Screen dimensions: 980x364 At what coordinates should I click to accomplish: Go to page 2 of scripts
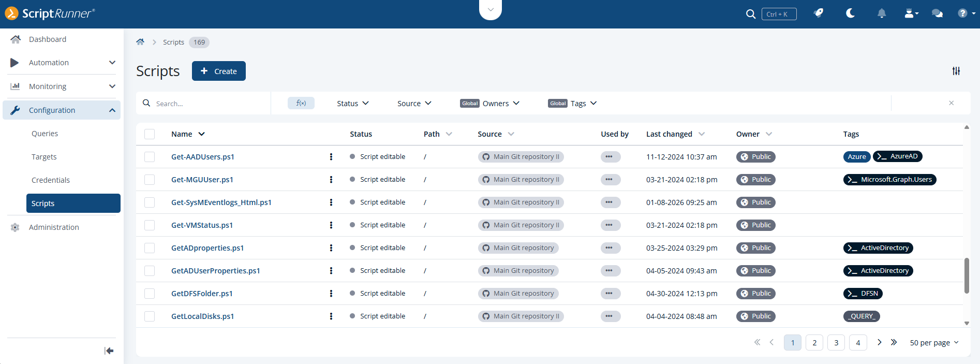click(x=814, y=343)
